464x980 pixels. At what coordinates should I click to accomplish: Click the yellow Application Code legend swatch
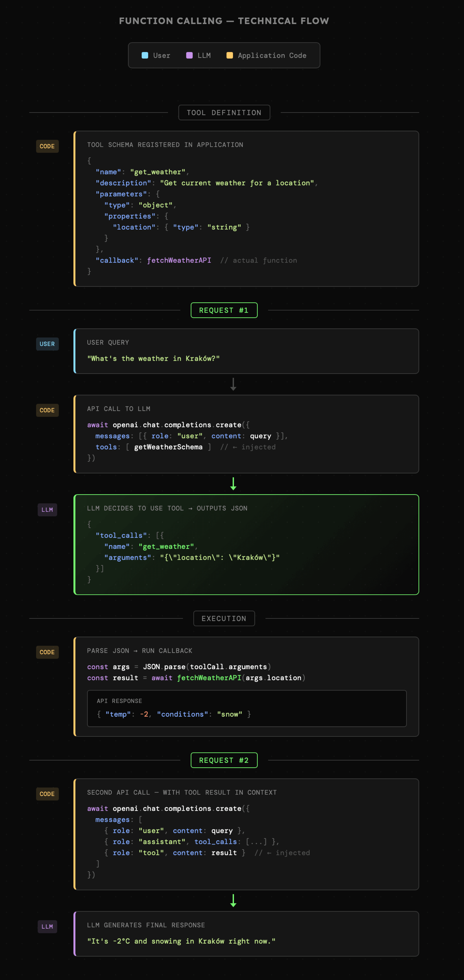pos(229,56)
